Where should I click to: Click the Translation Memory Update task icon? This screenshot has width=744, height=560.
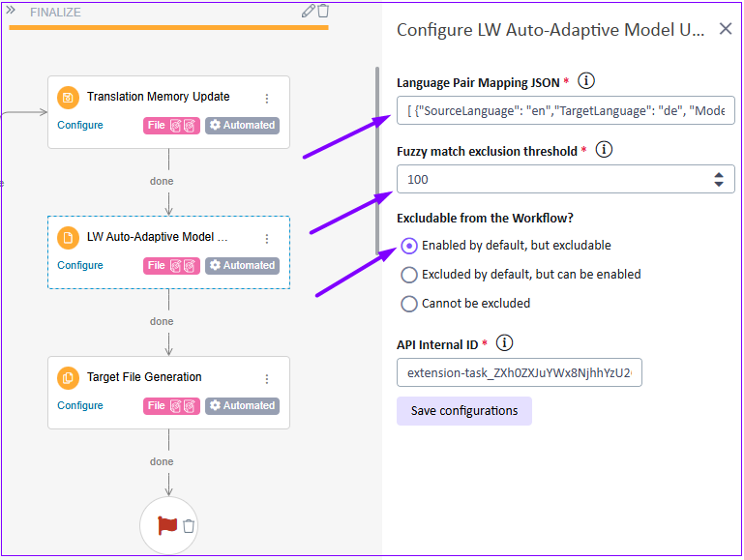pyautogui.click(x=68, y=97)
